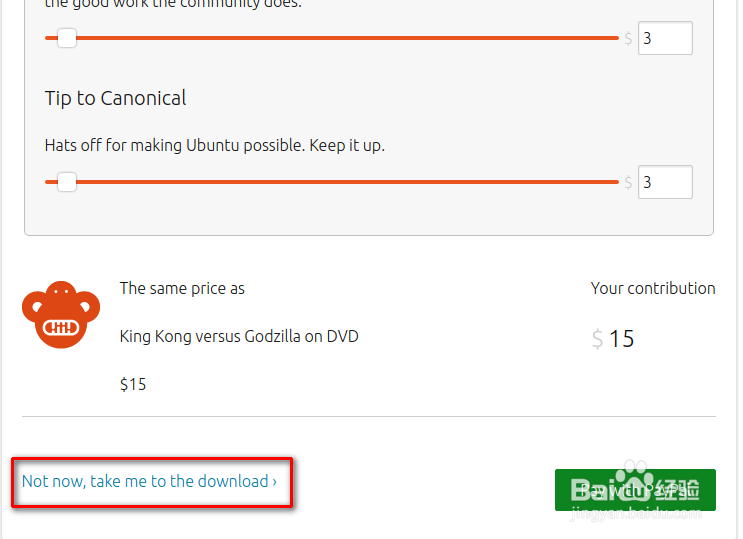This screenshot has width=743, height=539.
Task: Click 'The same price as' text
Action: (x=182, y=288)
